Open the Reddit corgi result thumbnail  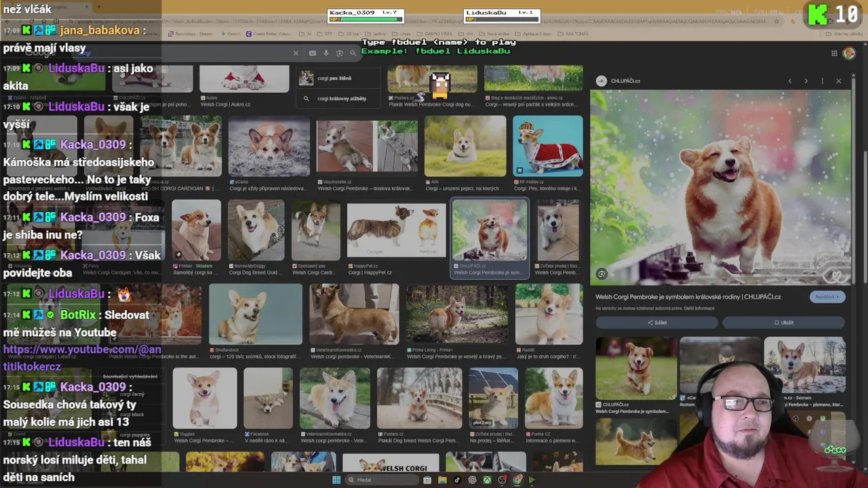(x=549, y=314)
